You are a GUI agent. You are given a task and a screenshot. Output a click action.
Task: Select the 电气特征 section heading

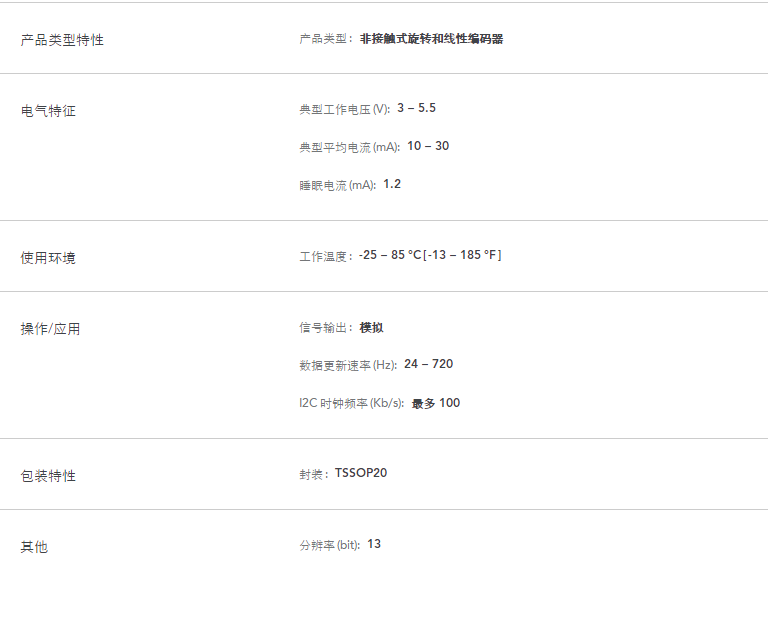48,111
